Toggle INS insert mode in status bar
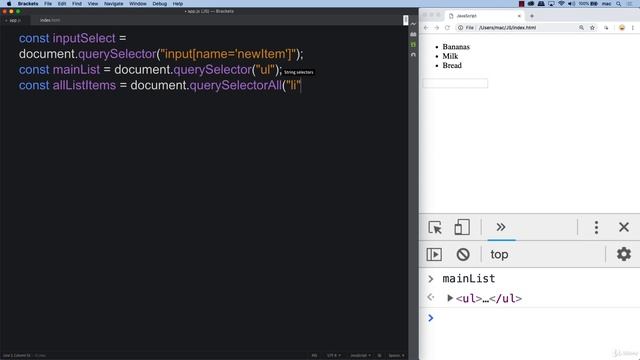Screen dimensions: 640x360 314,356
